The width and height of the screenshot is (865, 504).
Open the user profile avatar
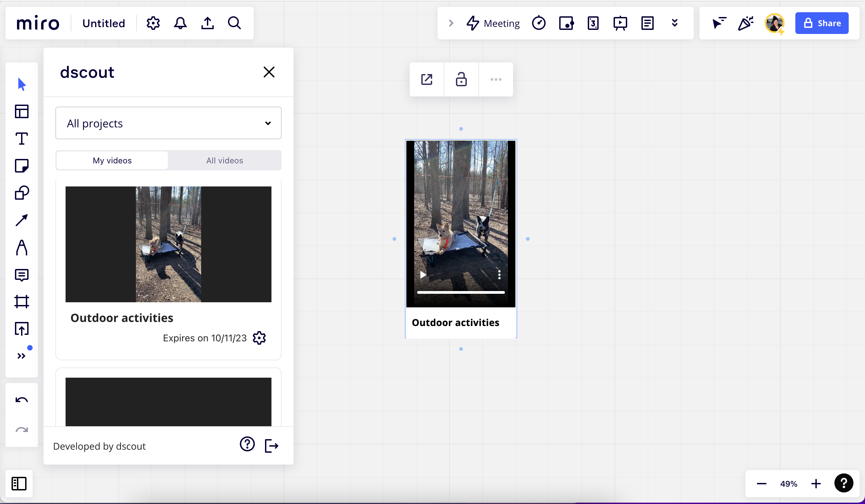point(774,23)
